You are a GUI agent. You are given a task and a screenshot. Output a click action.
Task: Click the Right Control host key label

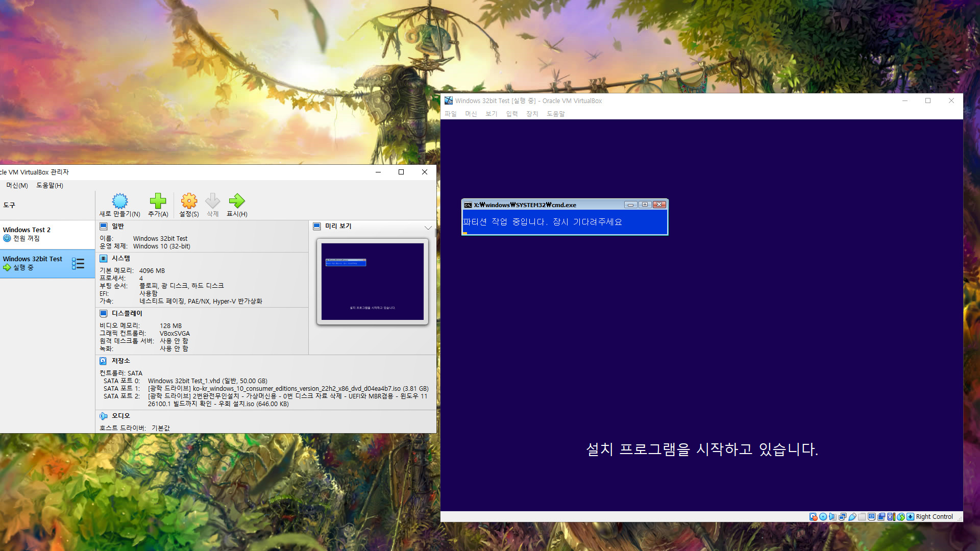[935, 517]
